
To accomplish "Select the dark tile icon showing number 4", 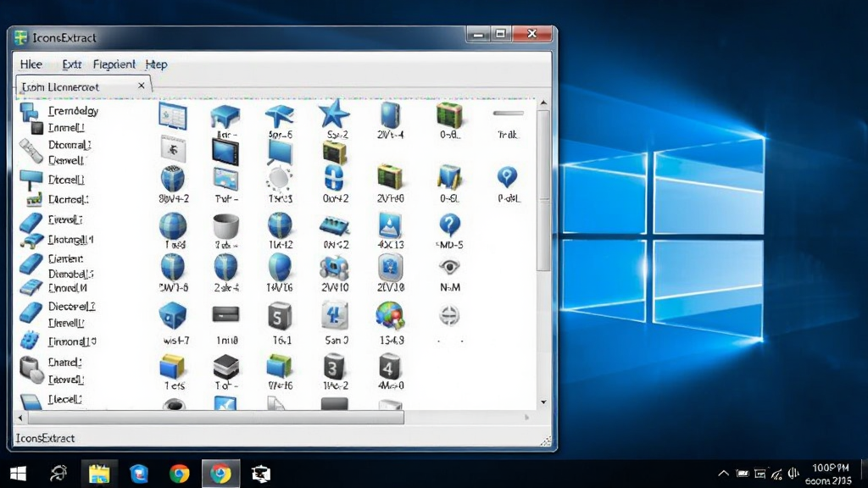I will coord(390,367).
